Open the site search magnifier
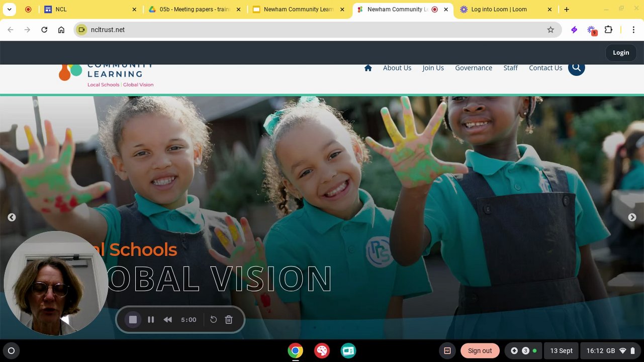The image size is (644, 362). pos(577,68)
